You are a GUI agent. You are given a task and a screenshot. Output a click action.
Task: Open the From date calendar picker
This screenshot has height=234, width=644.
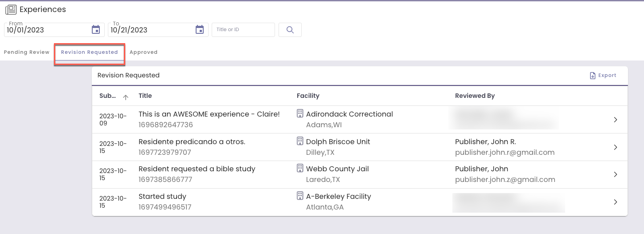click(x=96, y=30)
